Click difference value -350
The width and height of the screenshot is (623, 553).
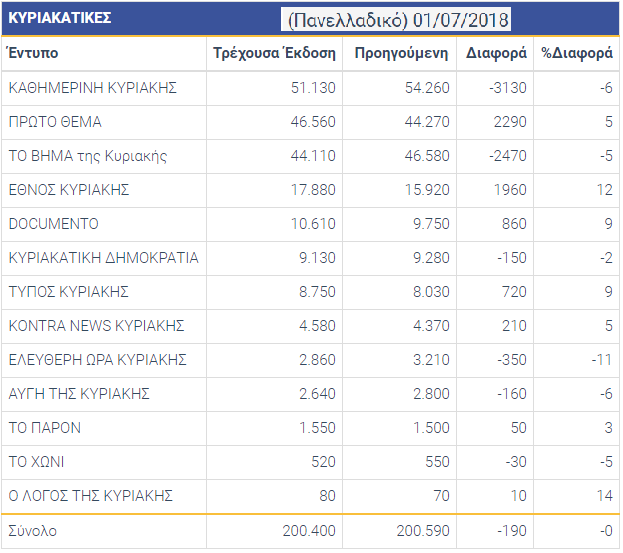coord(512,360)
